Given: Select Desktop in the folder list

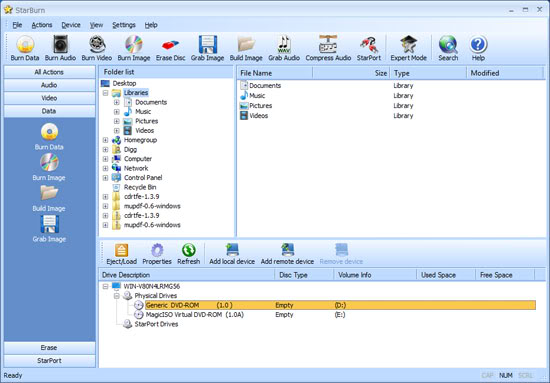Looking at the screenshot, I should 124,83.
